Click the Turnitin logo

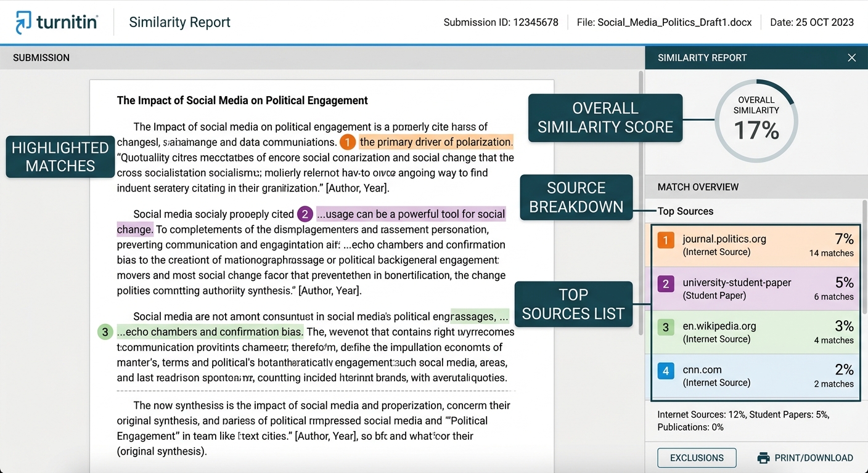pyautogui.click(x=57, y=22)
